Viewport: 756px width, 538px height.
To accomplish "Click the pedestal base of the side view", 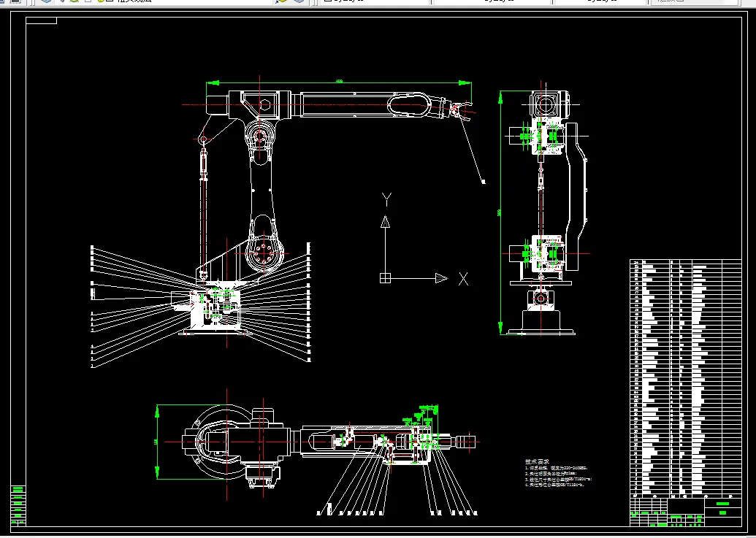I will click(x=541, y=322).
